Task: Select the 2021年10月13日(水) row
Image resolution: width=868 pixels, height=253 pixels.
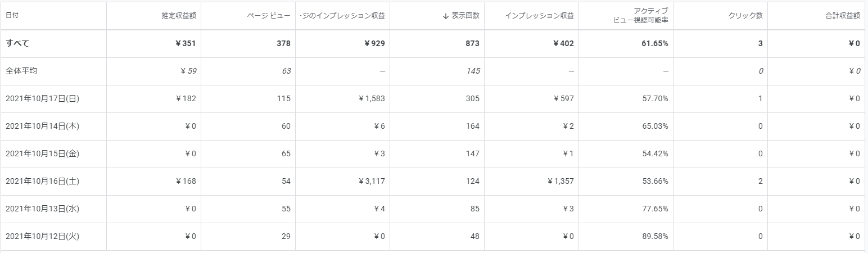Action: coord(433,209)
